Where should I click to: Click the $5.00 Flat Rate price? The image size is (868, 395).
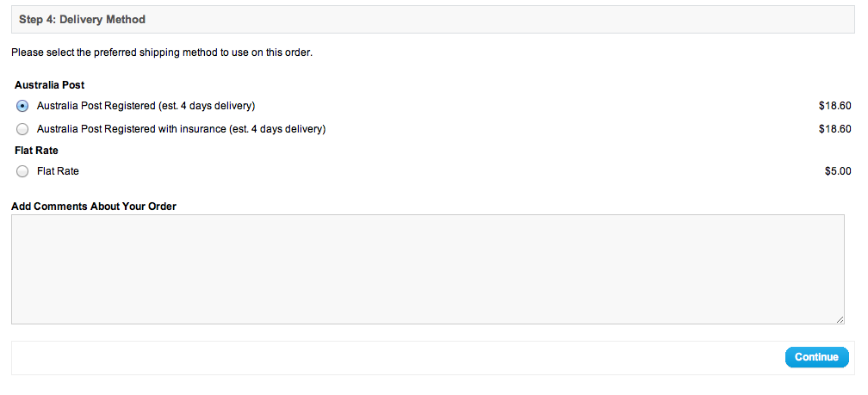(838, 171)
